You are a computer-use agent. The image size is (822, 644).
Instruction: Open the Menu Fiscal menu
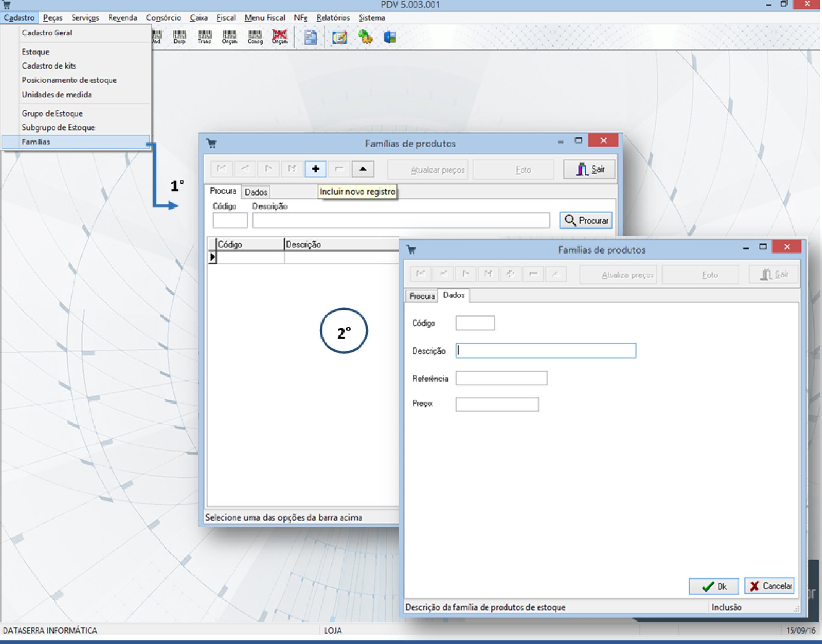[264, 18]
